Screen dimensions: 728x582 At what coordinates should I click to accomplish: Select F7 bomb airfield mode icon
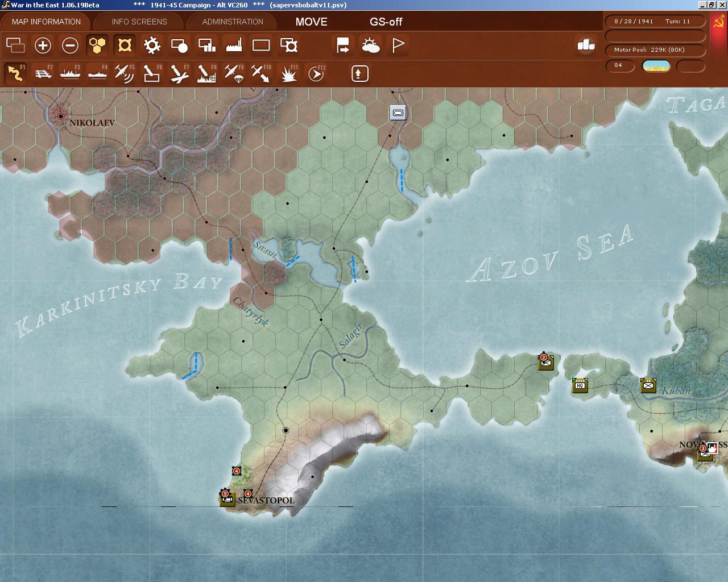[179, 73]
